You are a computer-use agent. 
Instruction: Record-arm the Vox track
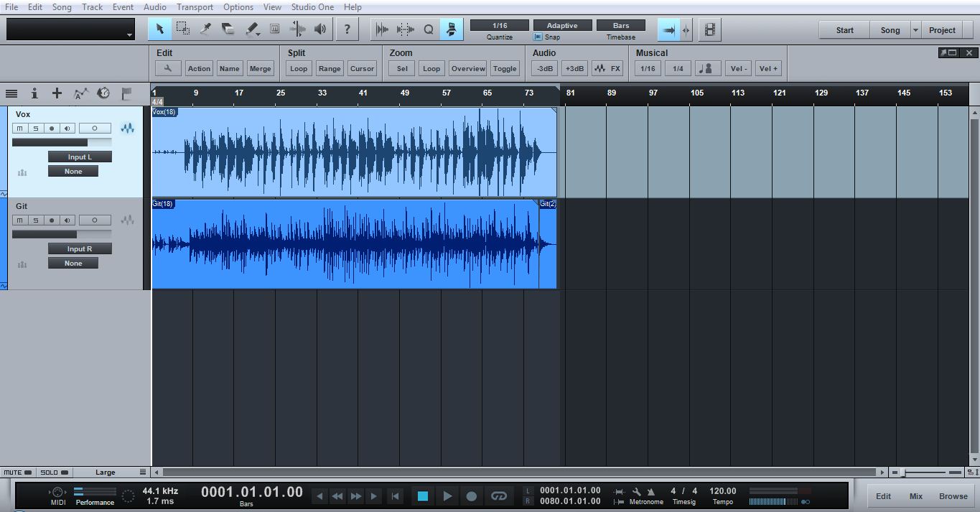51,129
